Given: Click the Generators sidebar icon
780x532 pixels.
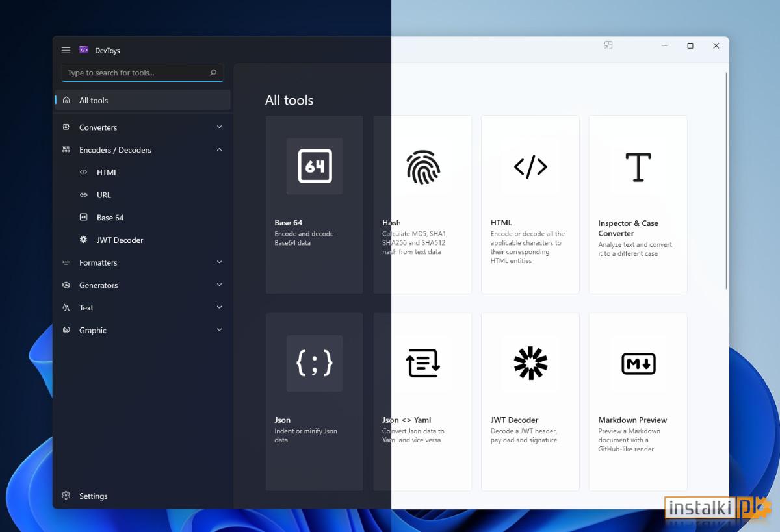Looking at the screenshot, I should coord(66,285).
